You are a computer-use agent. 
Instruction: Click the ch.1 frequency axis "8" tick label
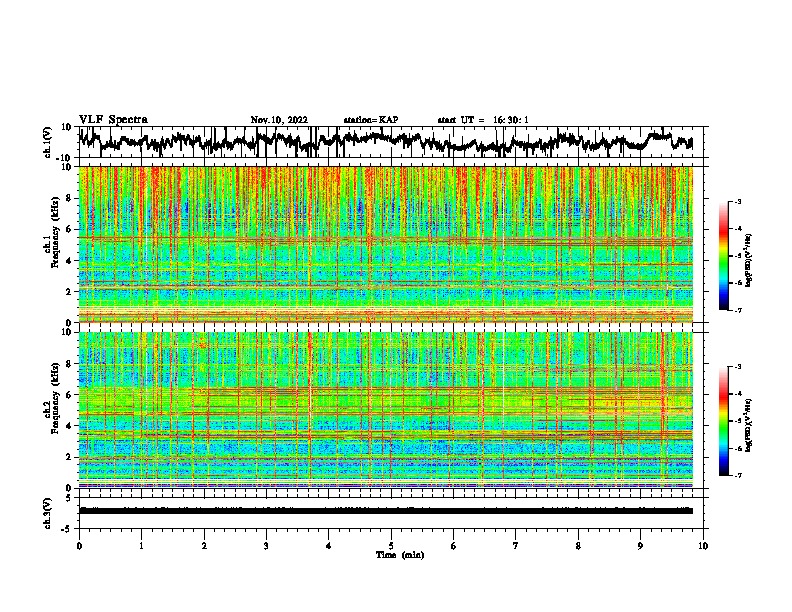69,198
